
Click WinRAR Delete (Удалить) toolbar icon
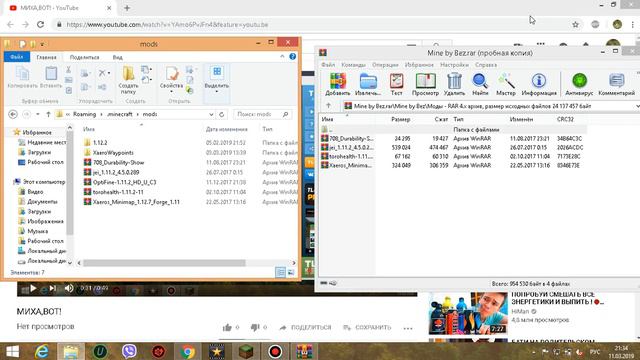pos(454,84)
